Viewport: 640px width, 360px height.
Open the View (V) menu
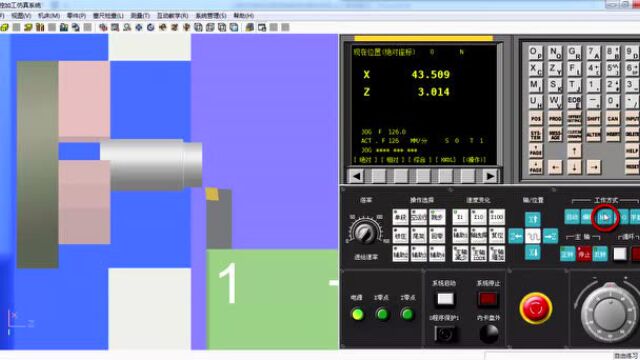point(21,16)
